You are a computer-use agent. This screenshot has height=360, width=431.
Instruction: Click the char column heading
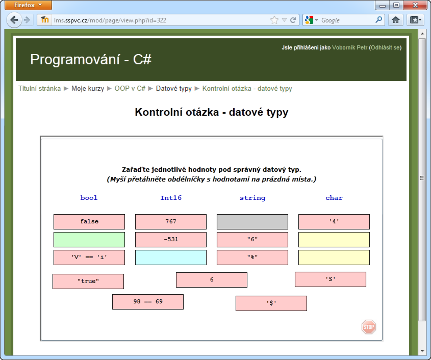click(x=334, y=198)
